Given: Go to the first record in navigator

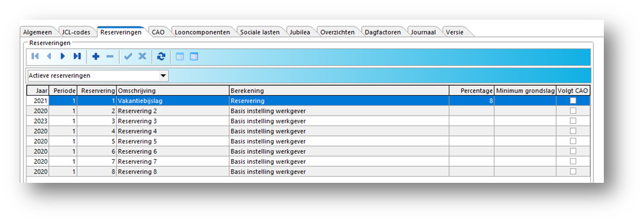Looking at the screenshot, I should pos(35,57).
